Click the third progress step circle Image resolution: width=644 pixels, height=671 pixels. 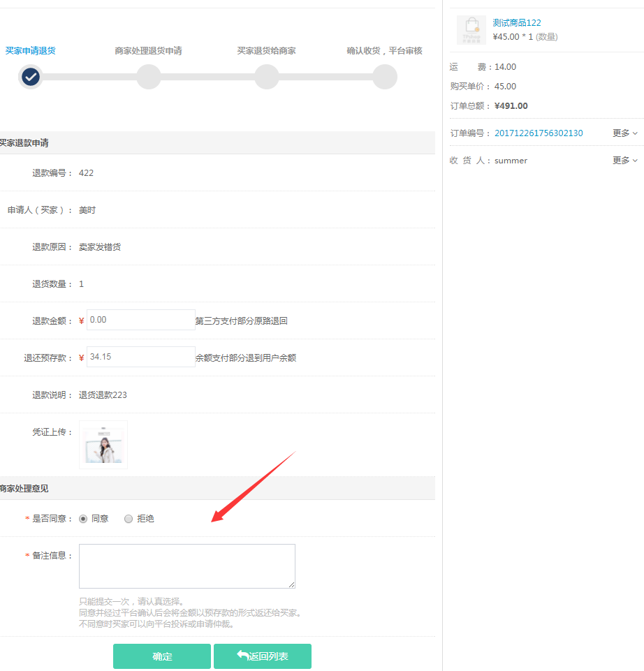tap(267, 77)
